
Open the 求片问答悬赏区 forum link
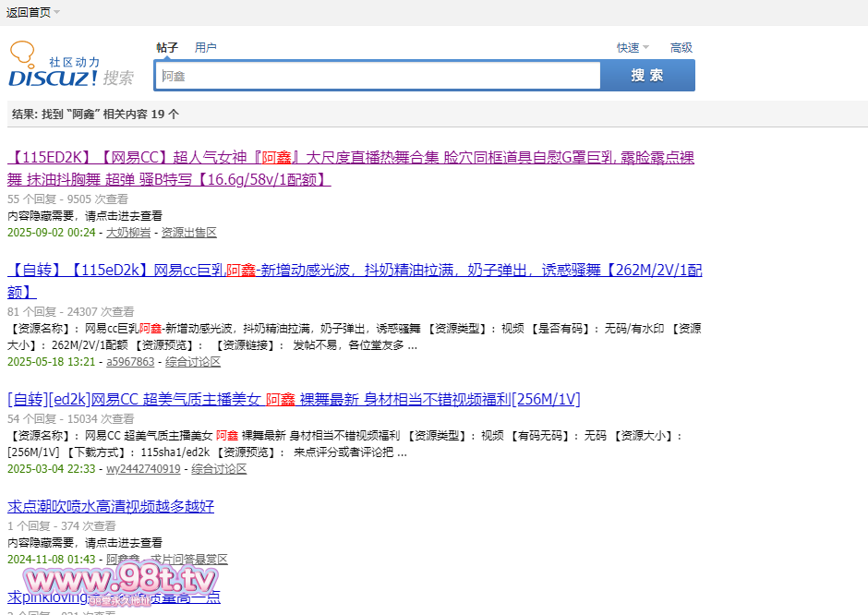[188, 560]
